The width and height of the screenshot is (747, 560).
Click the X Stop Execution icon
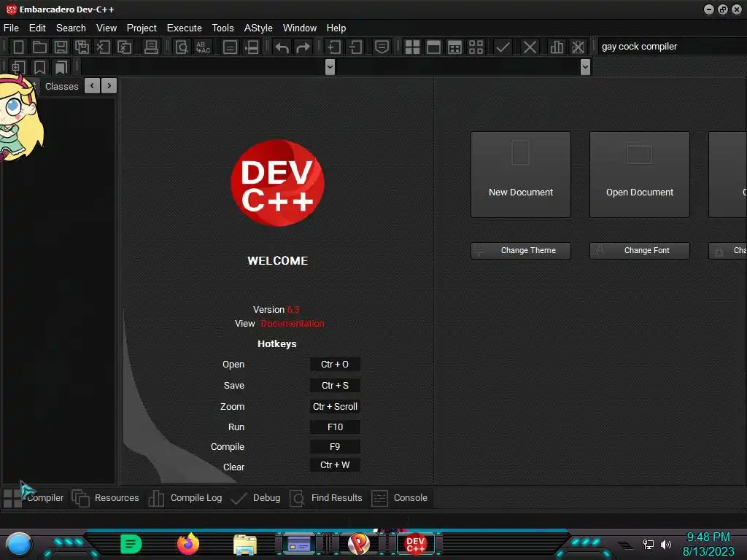coord(530,47)
